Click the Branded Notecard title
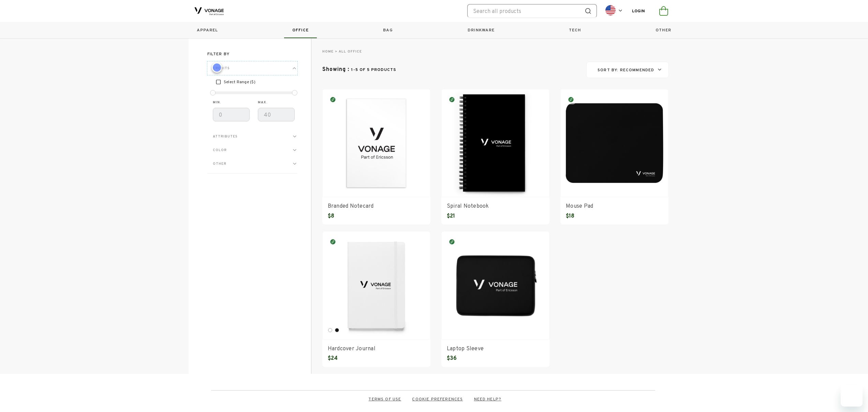Viewport: 868px width, 412px height. [x=351, y=206]
